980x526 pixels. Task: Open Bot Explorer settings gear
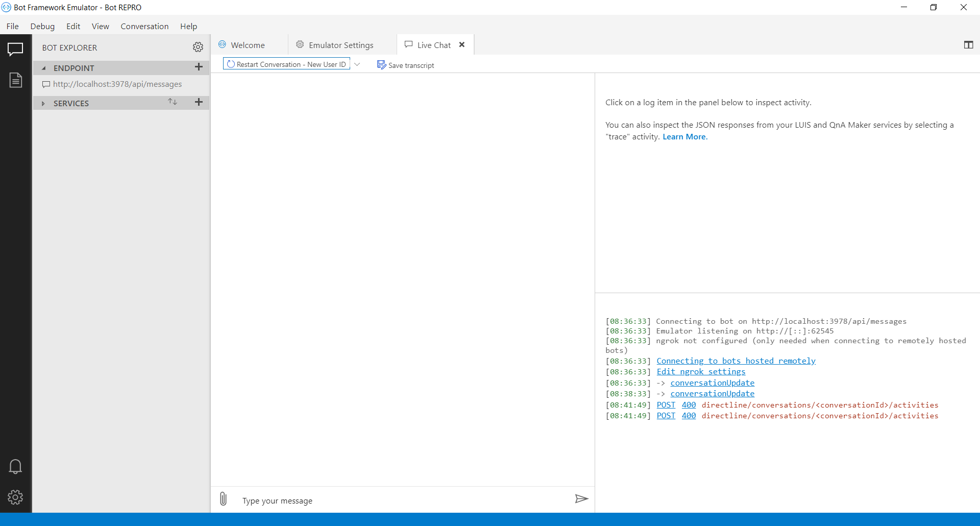[x=198, y=47]
